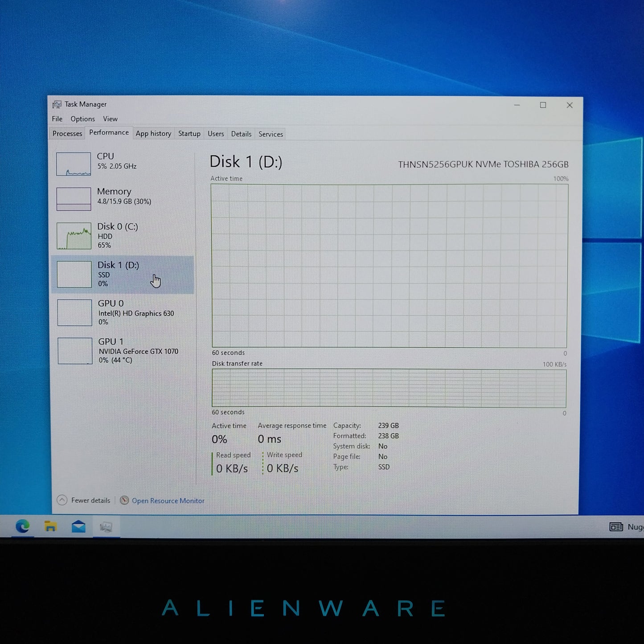Click the Type value SSD
The image size is (644, 644).
384,467
